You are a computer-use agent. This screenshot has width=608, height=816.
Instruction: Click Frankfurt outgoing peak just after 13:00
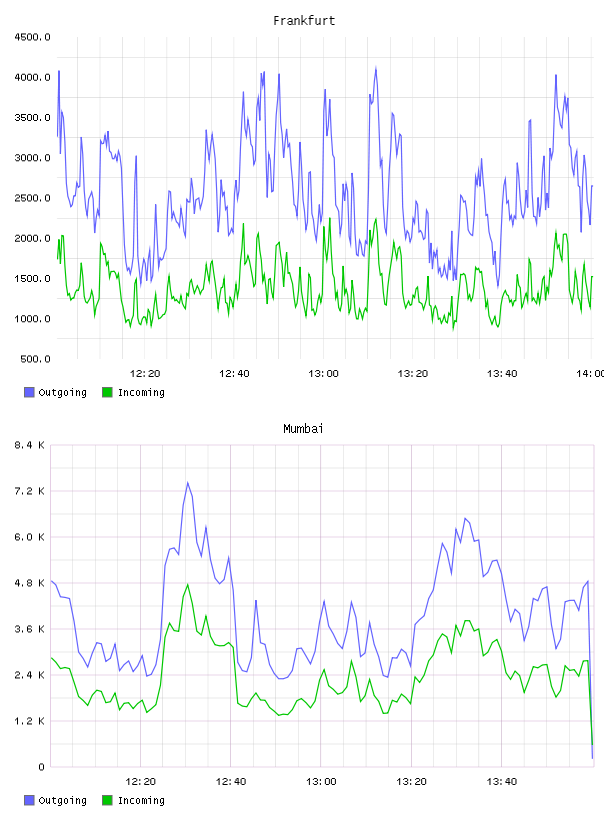[x=325, y=90]
